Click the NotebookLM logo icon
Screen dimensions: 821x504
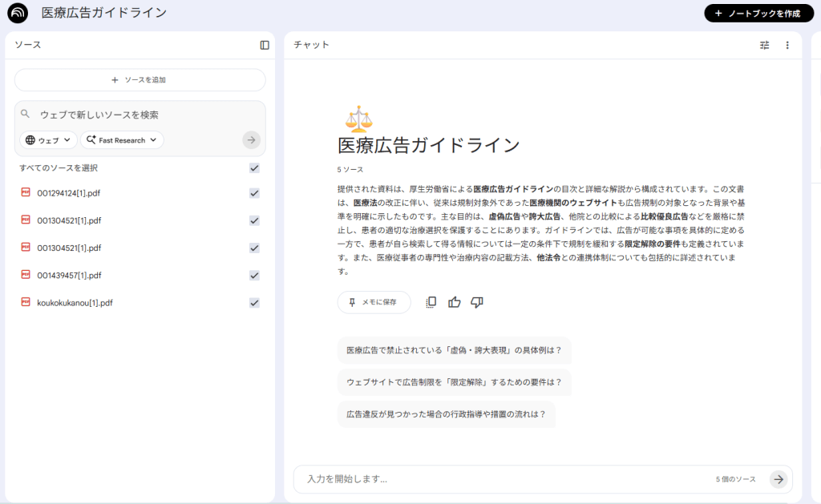[x=18, y=13]
